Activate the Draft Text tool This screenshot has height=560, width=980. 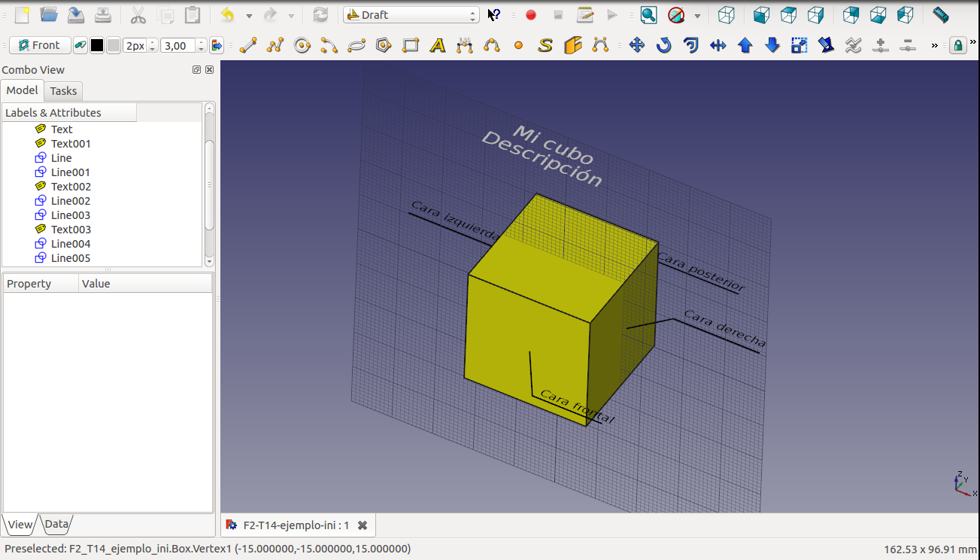pyautogui.click(x=438, y=46)
